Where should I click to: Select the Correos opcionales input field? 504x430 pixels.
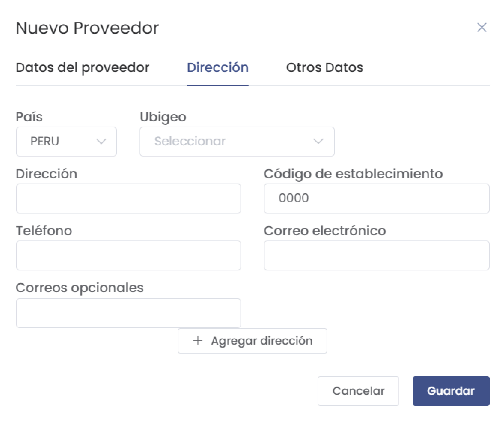tap(128, 313)
